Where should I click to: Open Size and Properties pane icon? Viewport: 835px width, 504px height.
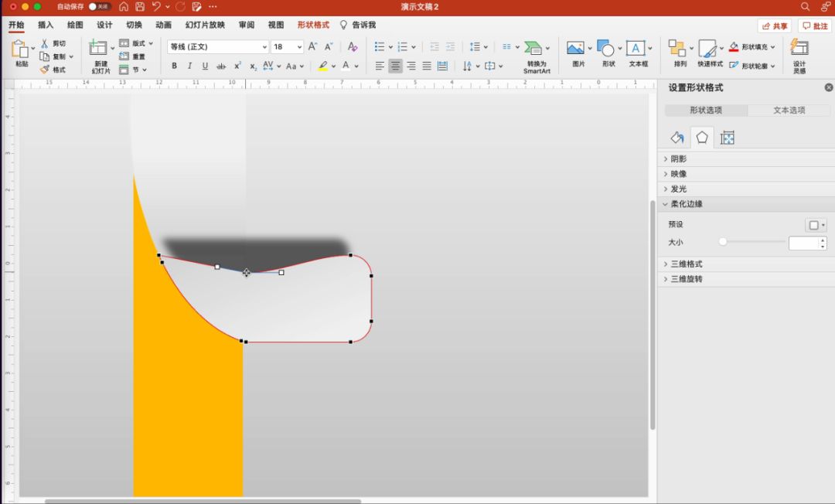pyautogui.click(x=727, y=138)
